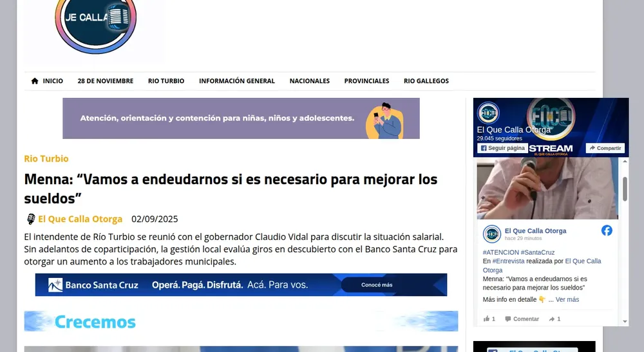Open the Facebook post video thumbnail

547,189
